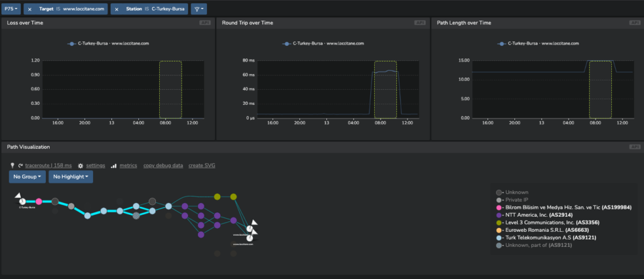Image resolution: width=644 pixels, height=279 pixels.
Task: Select the hatched striped node in path graph
Action: (x=136, y=216)
